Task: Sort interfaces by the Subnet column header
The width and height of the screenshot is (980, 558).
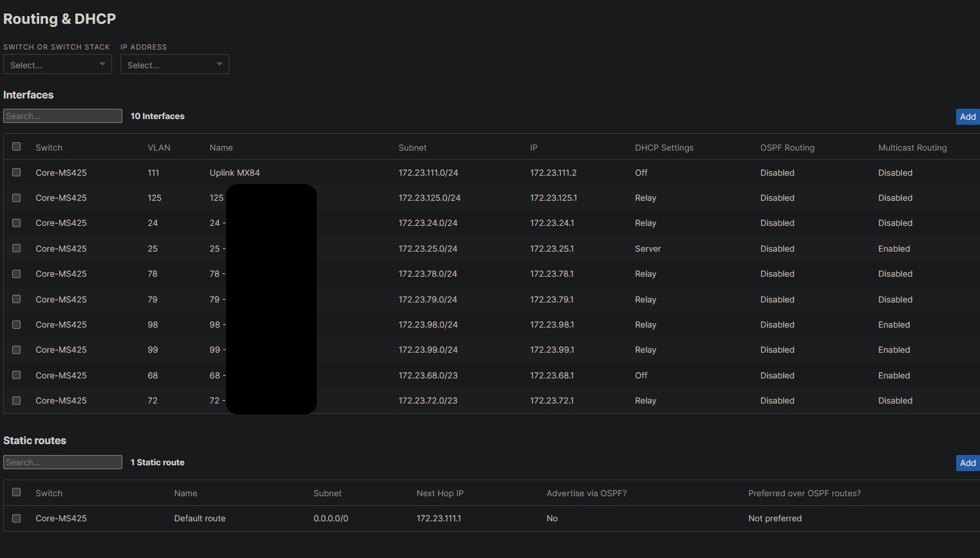Action: (412, 147)
